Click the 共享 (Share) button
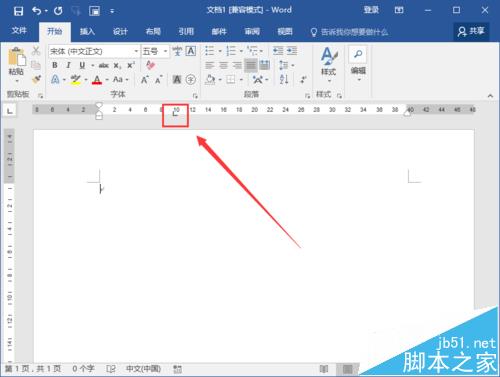The width and height of the screenshot is (500, 377). click(x=471, y=31)
